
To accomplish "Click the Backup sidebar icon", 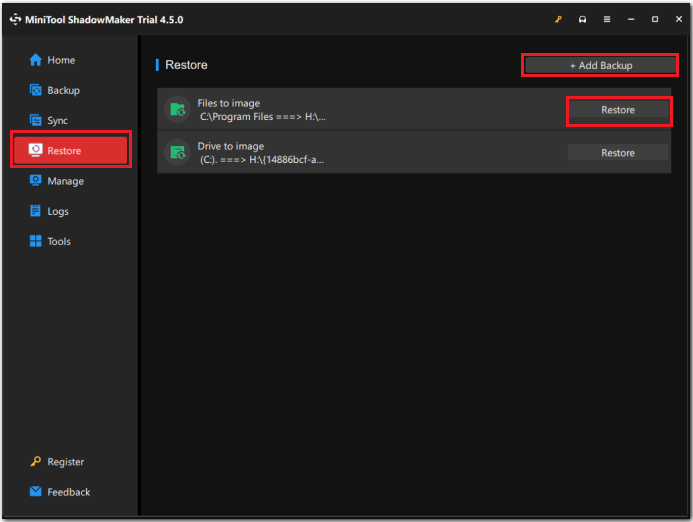I will pyautogui.click(x=35, y=90).
